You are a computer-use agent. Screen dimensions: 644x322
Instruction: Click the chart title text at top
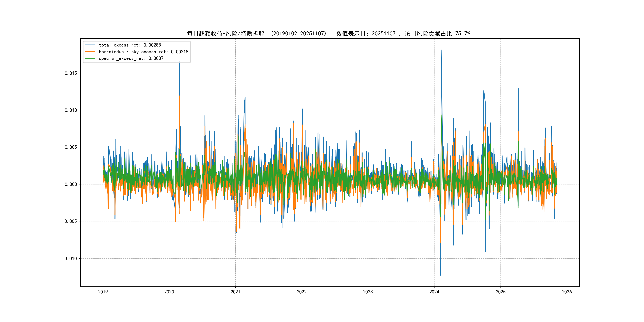[x=329, y=34]
